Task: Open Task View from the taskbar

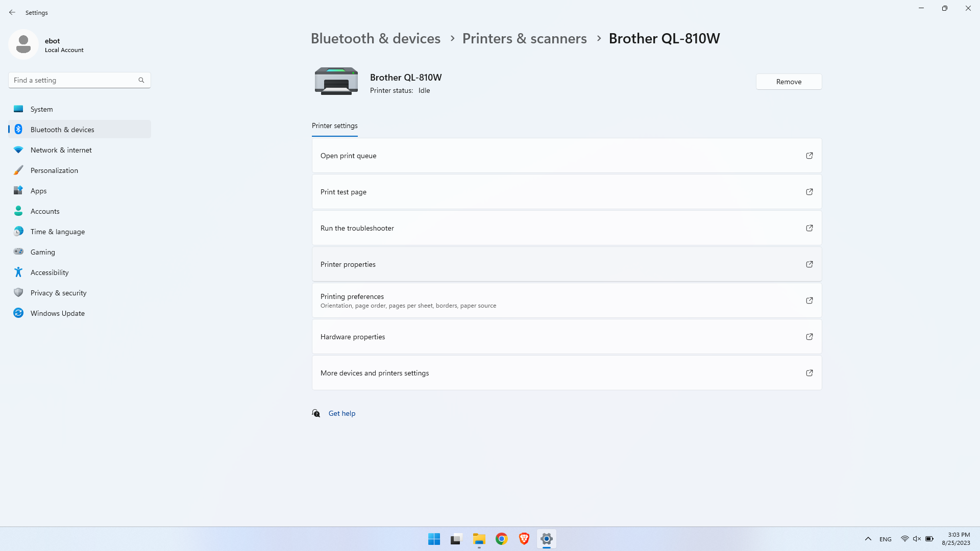Action: tap(456, 539)
